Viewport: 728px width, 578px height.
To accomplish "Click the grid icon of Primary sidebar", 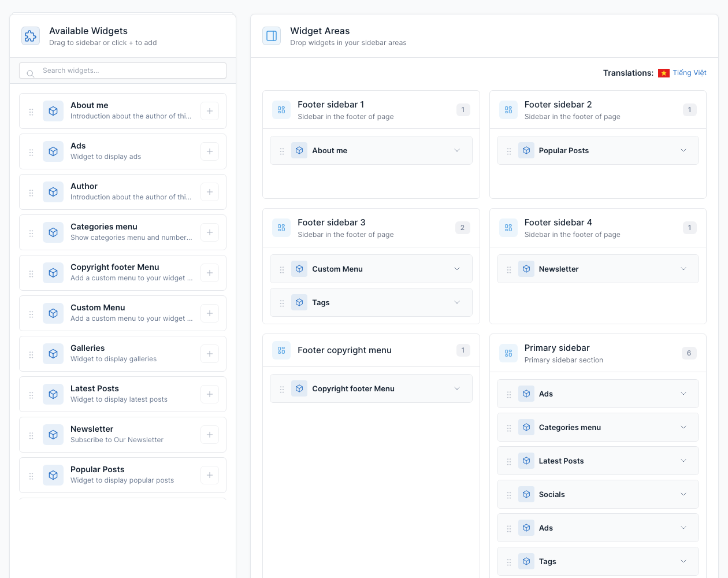I will 508,353.
